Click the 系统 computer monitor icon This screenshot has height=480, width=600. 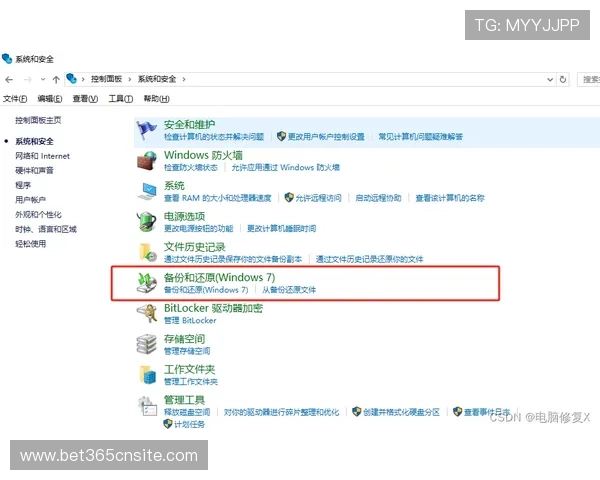click(x=147, y=191)
